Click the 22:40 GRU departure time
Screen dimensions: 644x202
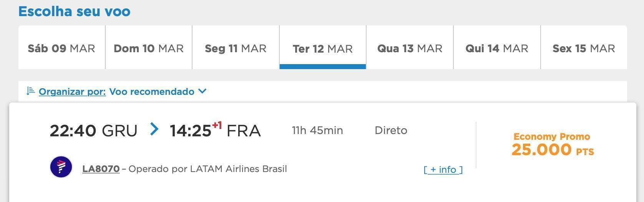93,131
